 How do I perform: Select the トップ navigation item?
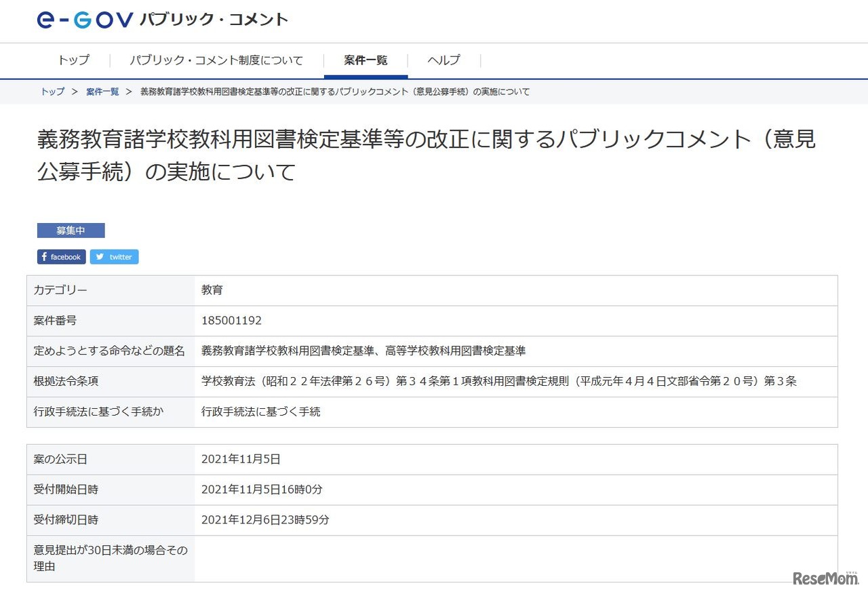pos(73,60)
